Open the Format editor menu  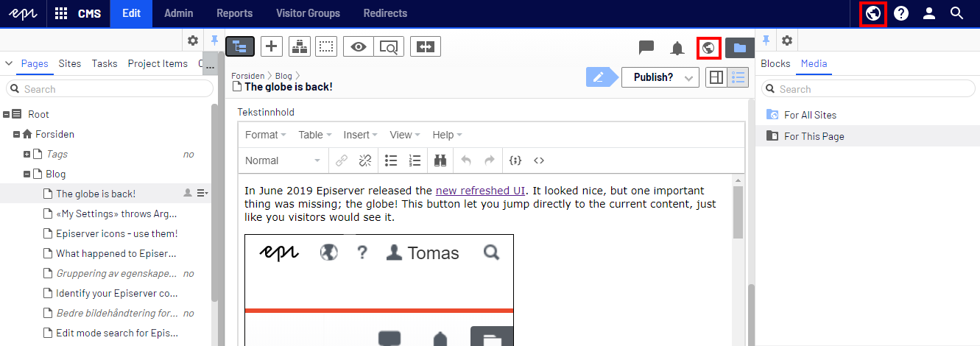(266, 135)
